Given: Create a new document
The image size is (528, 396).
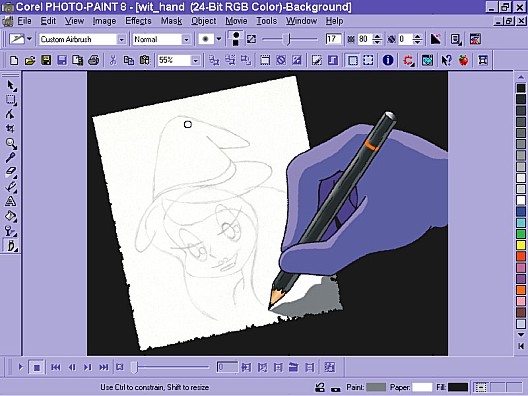Looking at the screenshot, I should click(x=14, y=61).
